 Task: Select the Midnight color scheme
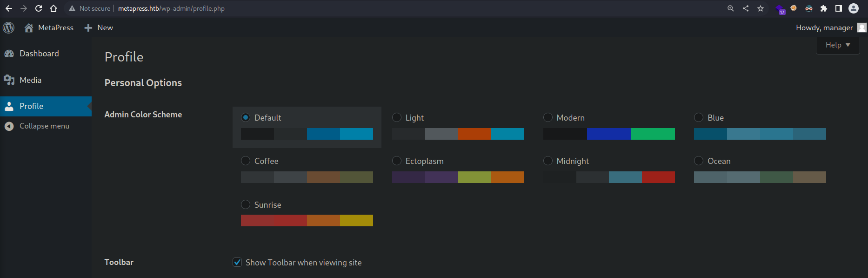click(548, 161)
